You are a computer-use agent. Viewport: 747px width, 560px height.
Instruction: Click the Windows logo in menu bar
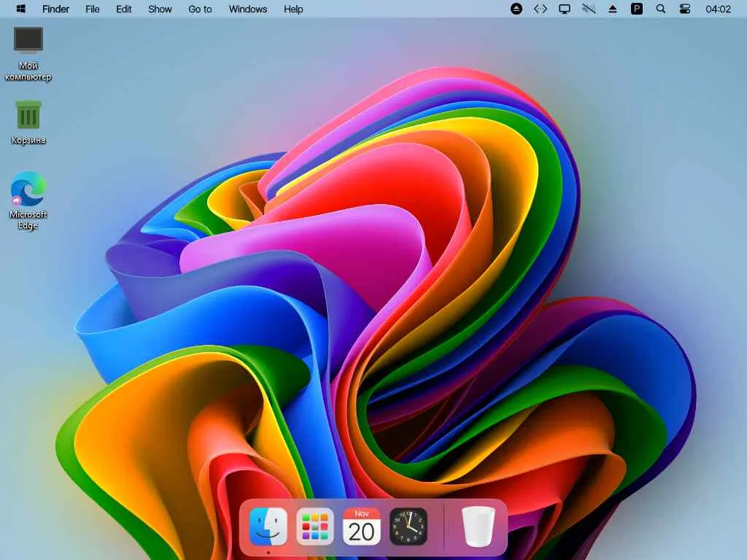pos(20,9)
